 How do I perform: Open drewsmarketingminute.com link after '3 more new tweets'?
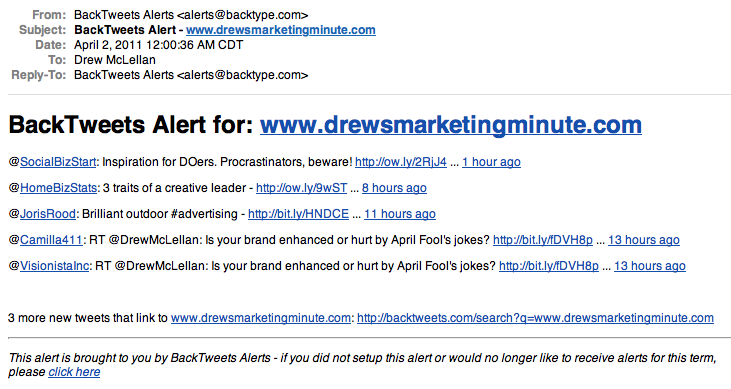coord(261,318)
